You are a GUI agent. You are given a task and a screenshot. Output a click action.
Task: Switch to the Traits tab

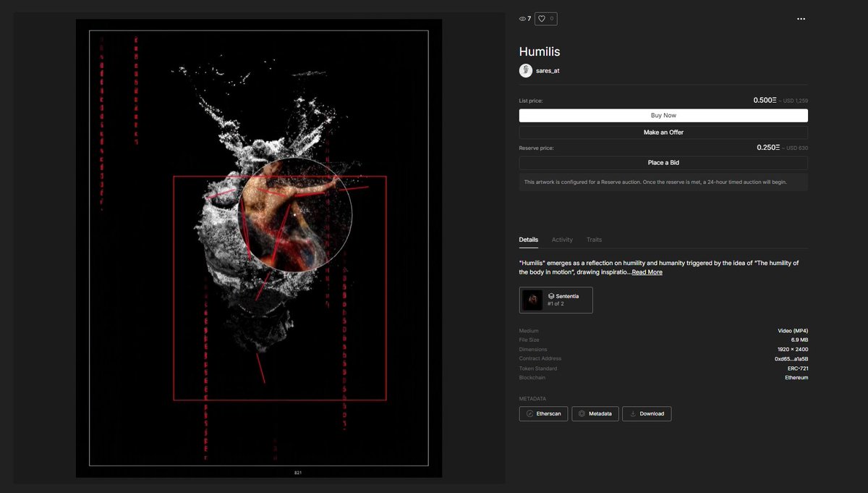coord(594,240)
